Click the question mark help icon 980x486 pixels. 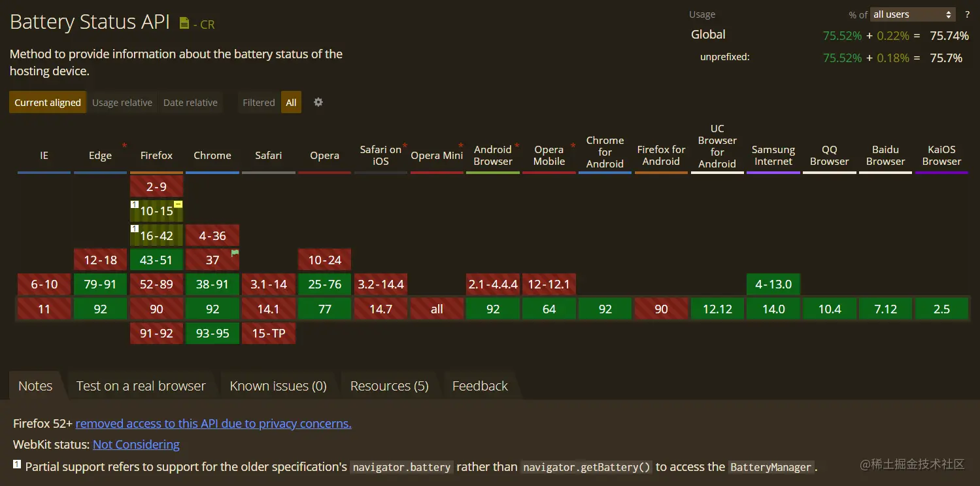(x=967, y=14)
